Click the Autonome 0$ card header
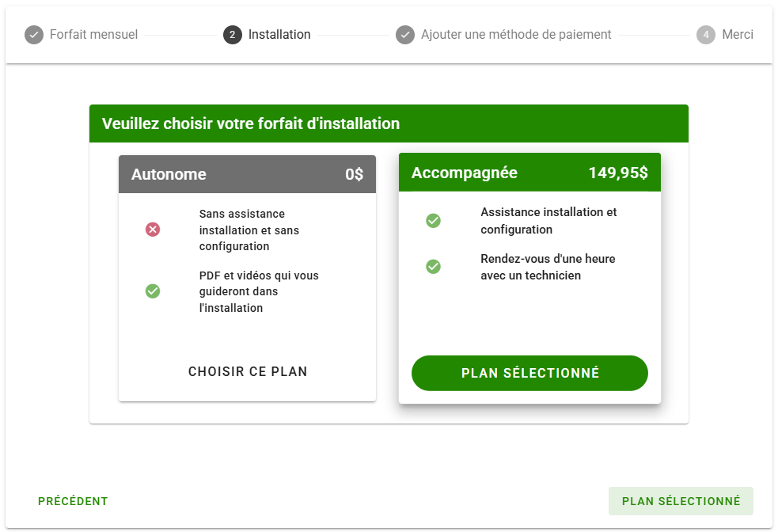The width and height of the screenshot is (778, 532). coord(247,174)
